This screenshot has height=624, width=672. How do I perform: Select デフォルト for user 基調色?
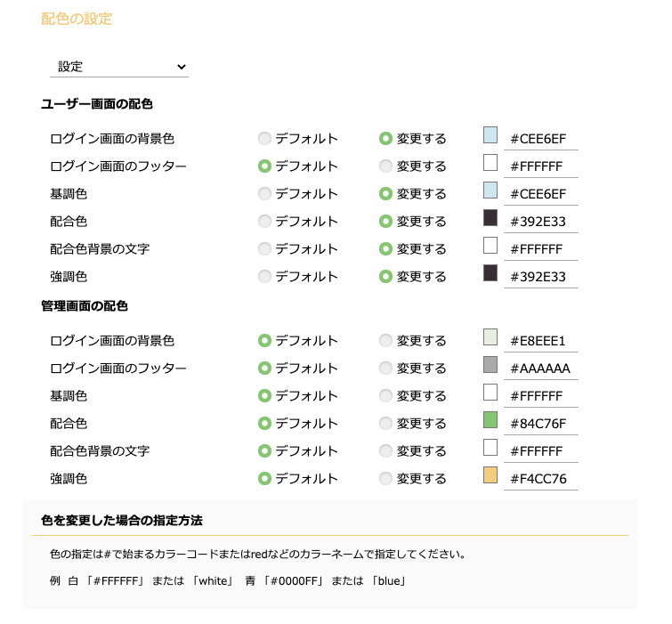(x=264, y=194)
